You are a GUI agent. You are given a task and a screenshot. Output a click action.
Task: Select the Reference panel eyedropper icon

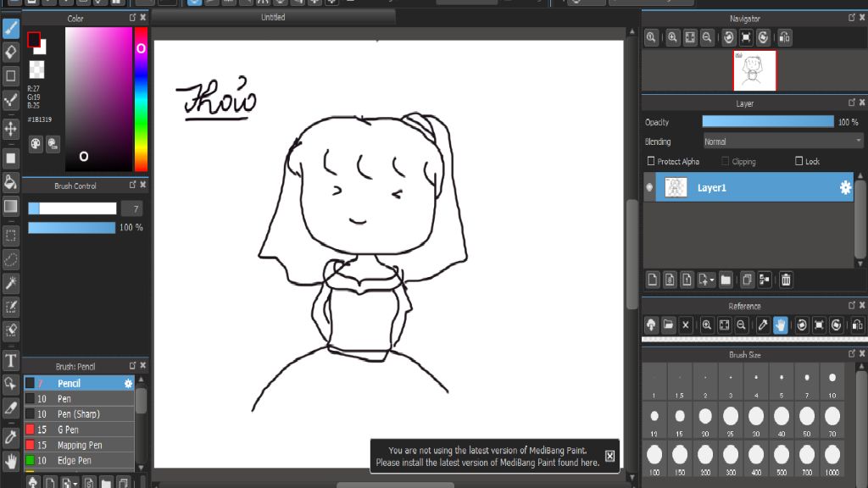click(763, 324)
